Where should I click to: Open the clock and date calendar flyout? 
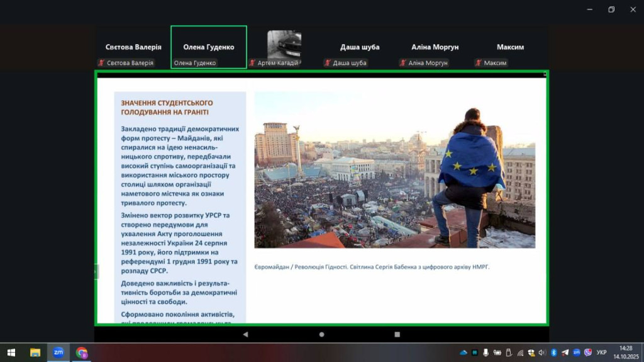coord(625,353)
